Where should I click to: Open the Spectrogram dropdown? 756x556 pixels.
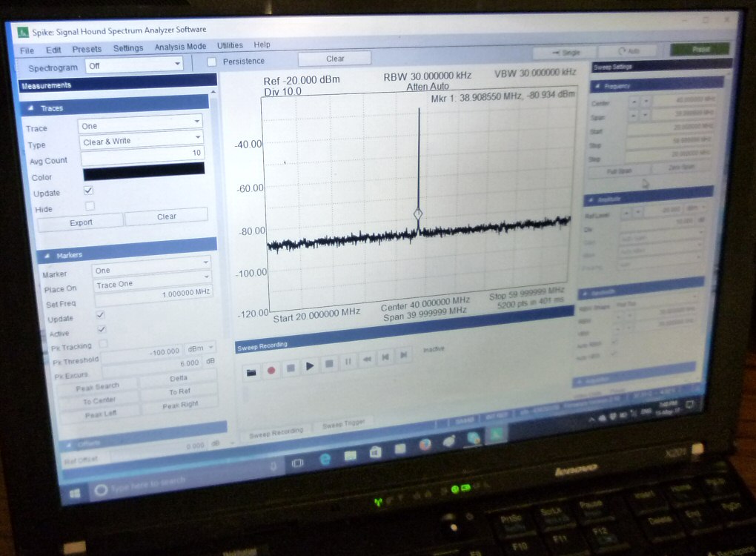pos(134,65)
